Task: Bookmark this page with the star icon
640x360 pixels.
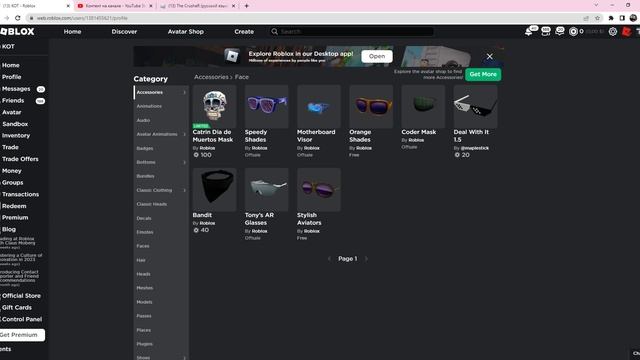Action: pos(598,18)
